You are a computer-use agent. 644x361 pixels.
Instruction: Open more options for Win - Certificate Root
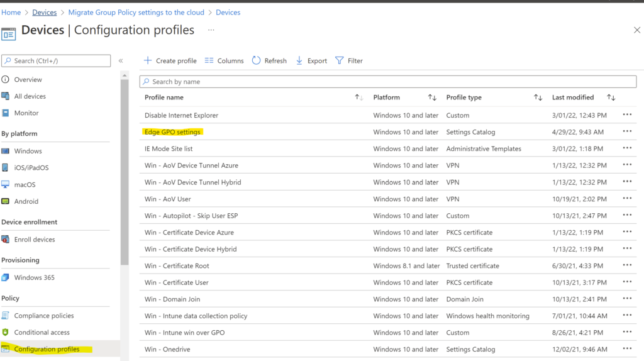point(627,265)
